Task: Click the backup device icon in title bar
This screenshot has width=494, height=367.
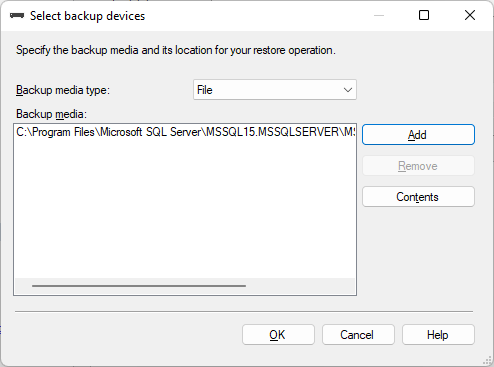Action: pyautogui.click(x=17, y=16)
